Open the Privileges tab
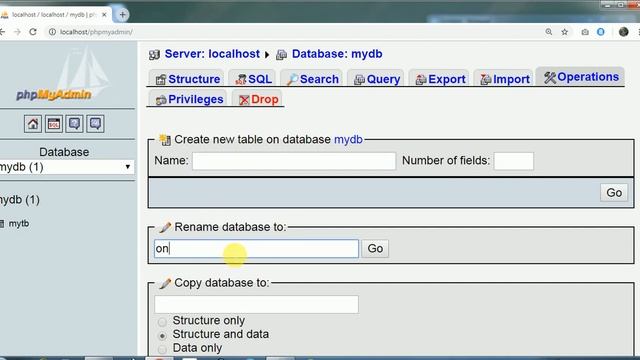This screenshot has height=360, width=640. (189, 99)
